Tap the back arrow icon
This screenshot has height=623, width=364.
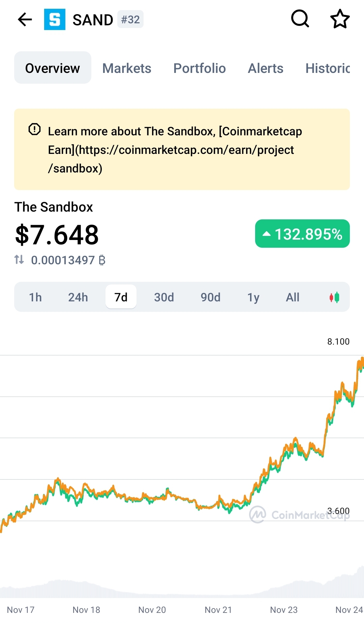25,20
